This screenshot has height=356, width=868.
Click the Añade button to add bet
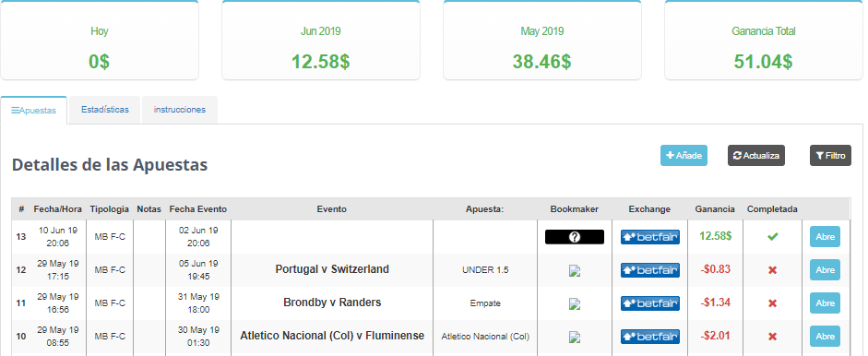pyautogui.click(x=684, y=156)
